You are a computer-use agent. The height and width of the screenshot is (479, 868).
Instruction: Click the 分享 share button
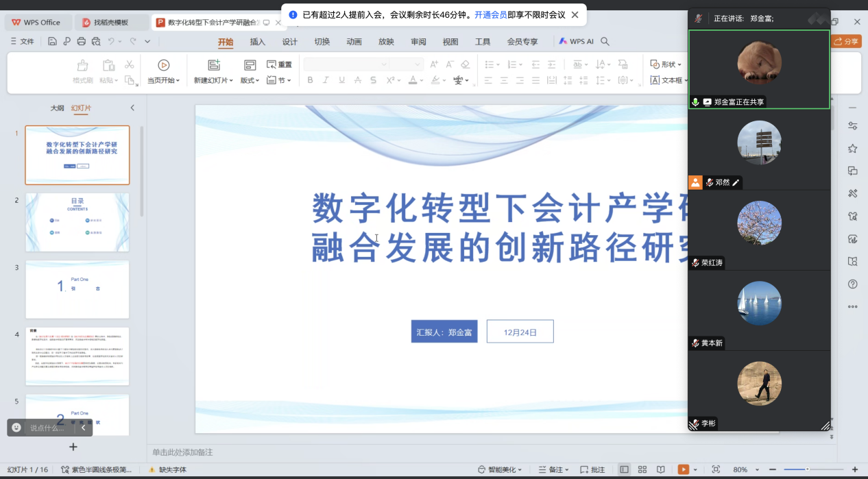(x=846, y=41)
